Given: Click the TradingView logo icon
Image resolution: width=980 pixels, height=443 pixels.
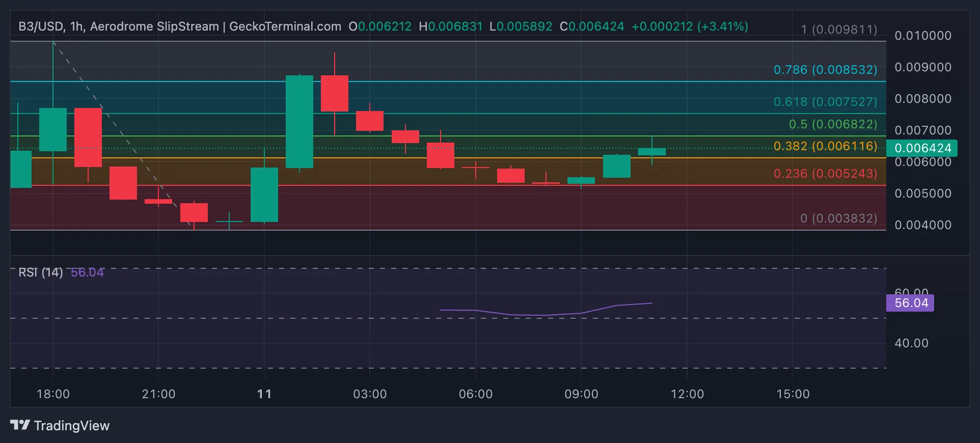Looking at the screenshot, I should tap(20, 425).
